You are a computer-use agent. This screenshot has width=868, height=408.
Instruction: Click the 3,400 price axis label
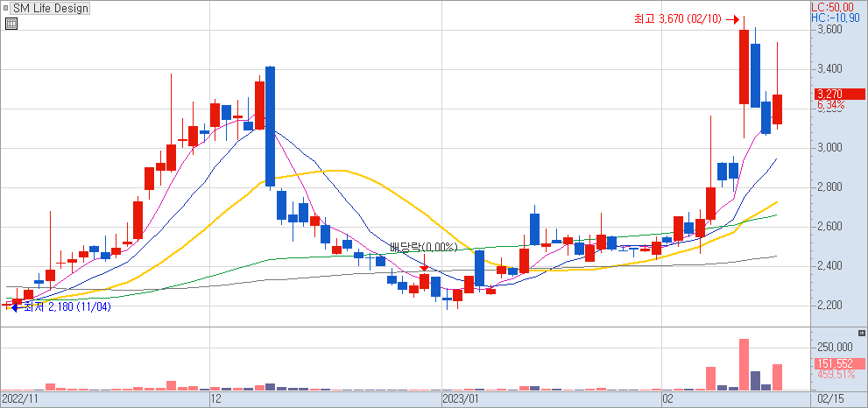[x=830, y=69]
